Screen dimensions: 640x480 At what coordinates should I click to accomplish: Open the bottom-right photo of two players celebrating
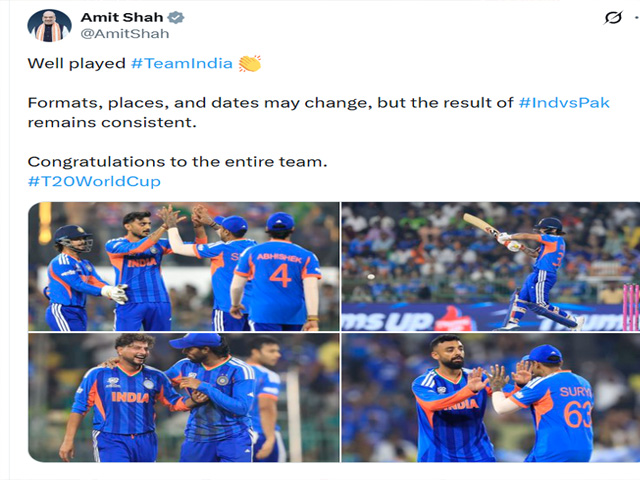point(490,398)
